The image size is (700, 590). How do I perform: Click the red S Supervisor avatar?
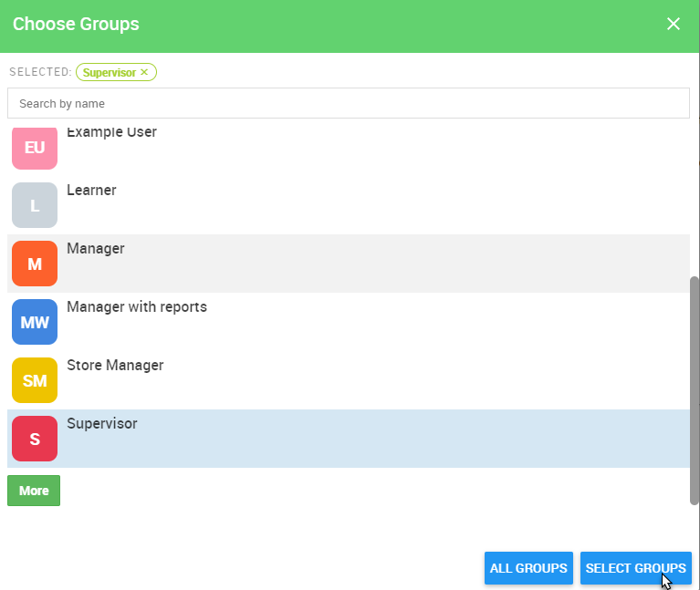35,439
